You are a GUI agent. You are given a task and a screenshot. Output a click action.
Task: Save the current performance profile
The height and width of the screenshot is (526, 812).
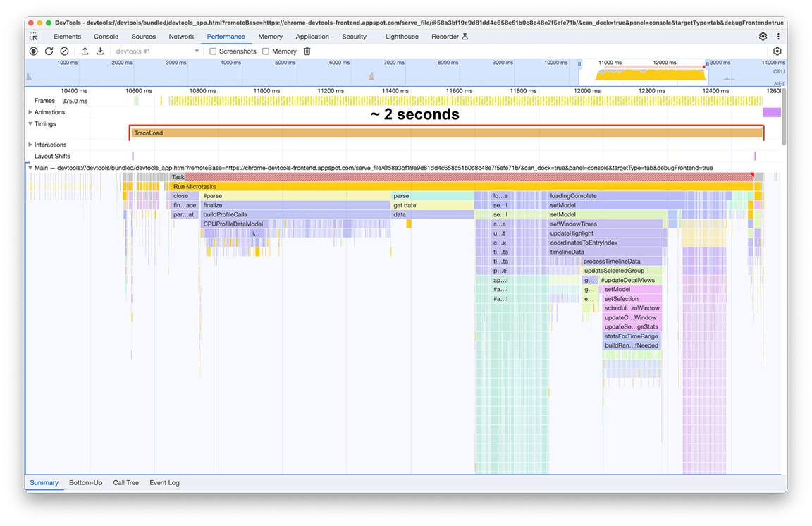point(100,51)
